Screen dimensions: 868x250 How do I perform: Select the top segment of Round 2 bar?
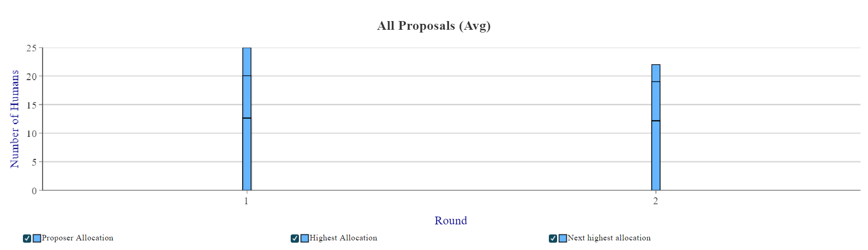coord(656,73)
